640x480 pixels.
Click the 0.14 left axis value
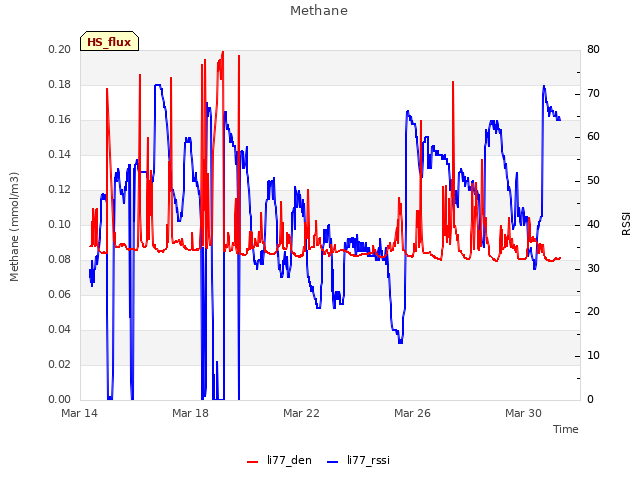[x=59, y=155]
